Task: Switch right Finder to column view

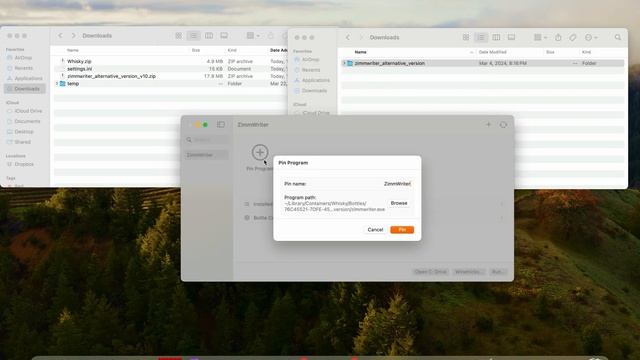Action: coord(496,37)
